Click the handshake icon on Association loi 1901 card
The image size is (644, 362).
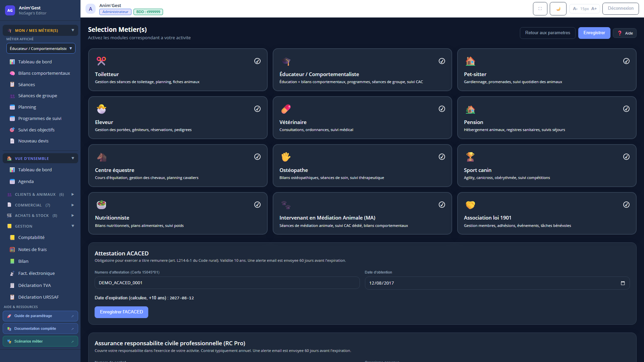click(x=470, y=204)
